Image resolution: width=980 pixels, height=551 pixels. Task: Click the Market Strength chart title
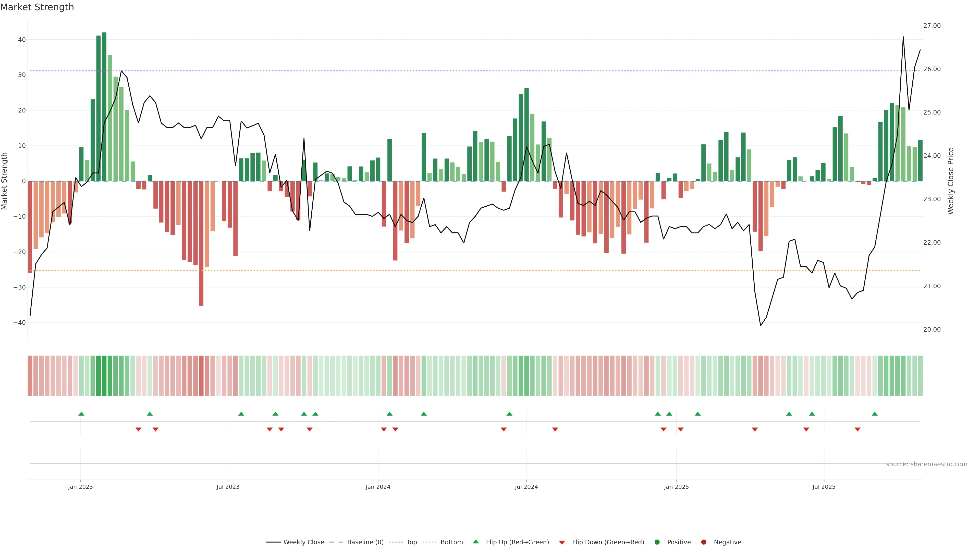[37, 7]
